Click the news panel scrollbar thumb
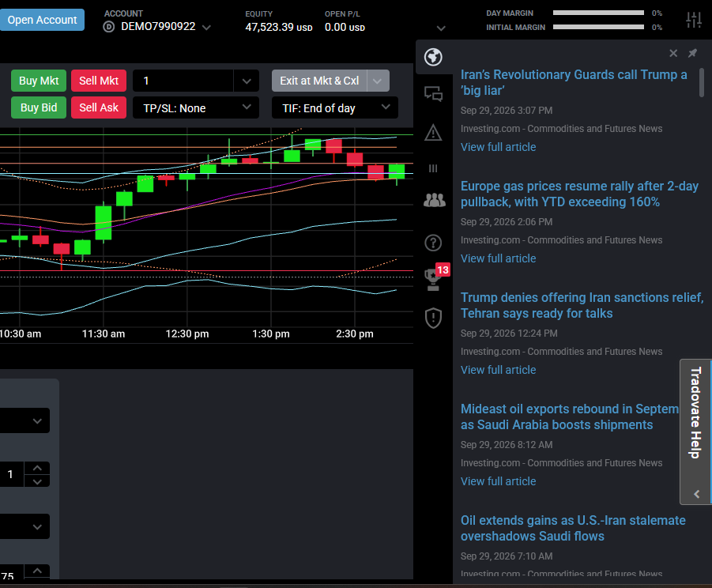This screenshot has height=588, width=712. (702, 83)
